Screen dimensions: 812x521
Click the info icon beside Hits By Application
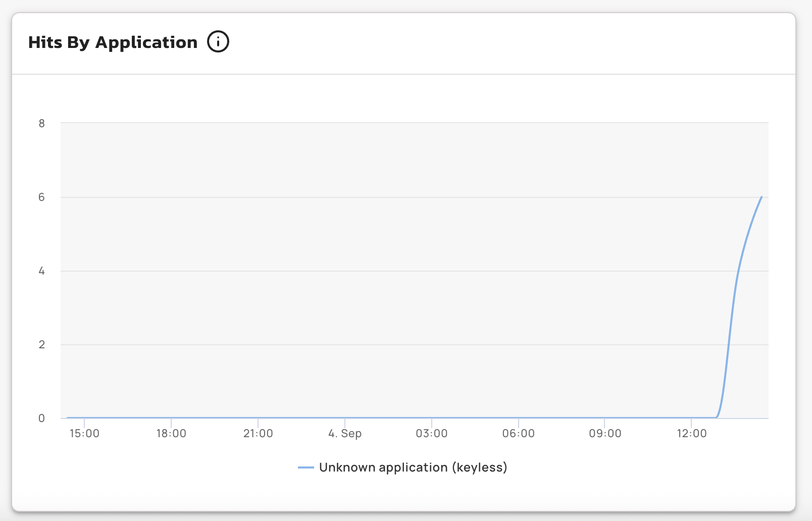coord(218,42)
